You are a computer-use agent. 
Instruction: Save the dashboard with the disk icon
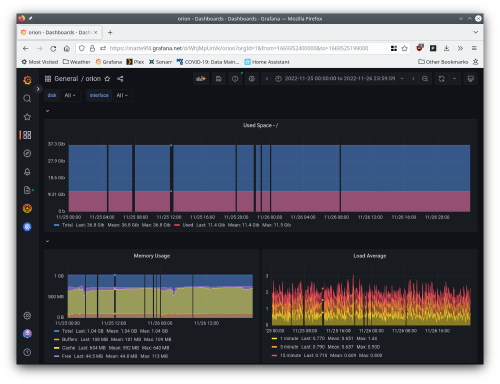tap(219, 79)
